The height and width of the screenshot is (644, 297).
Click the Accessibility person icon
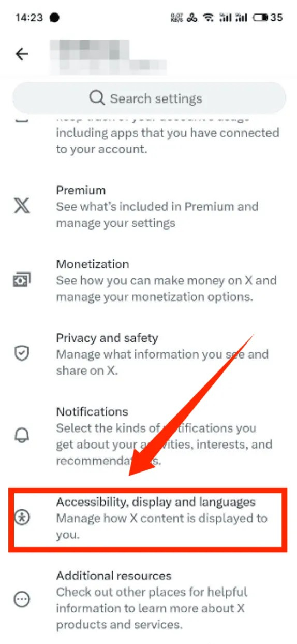[x=22, y=518]
